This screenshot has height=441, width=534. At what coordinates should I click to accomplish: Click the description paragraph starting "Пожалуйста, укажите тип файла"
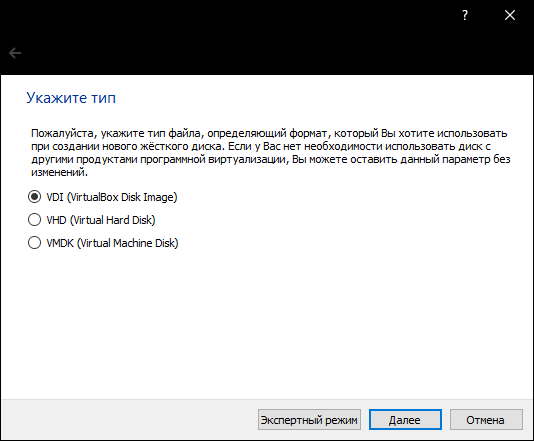[x=271, y=153]
